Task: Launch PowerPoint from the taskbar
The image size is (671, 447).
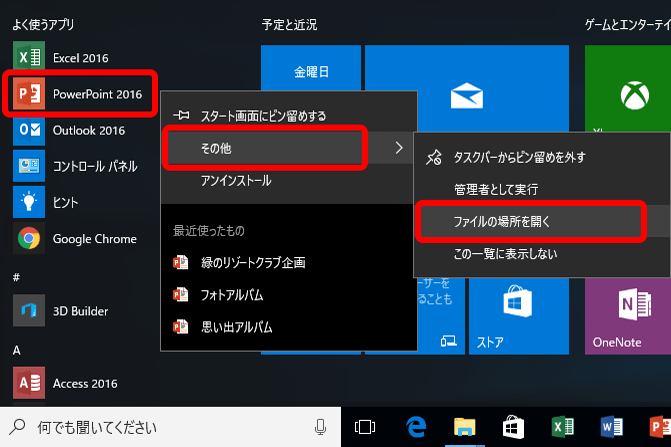Action: pos(660,427)
